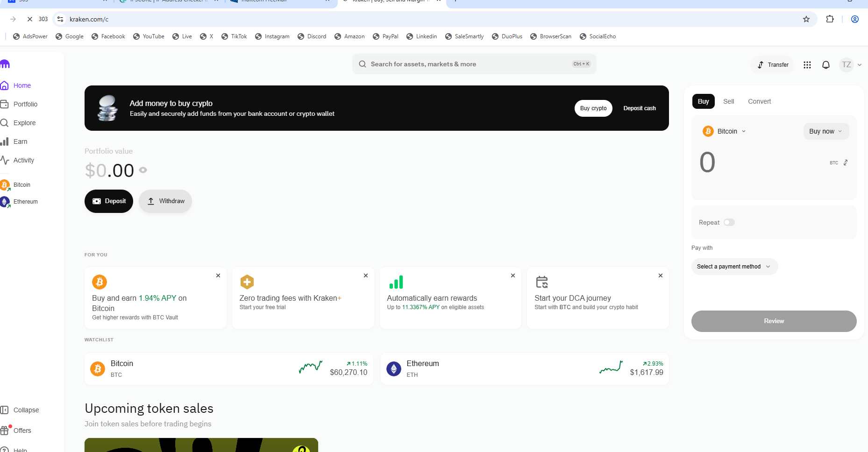Open notifications bell
Image resolution: width=868 pixels, height=452 pixels.
point(826,65)
